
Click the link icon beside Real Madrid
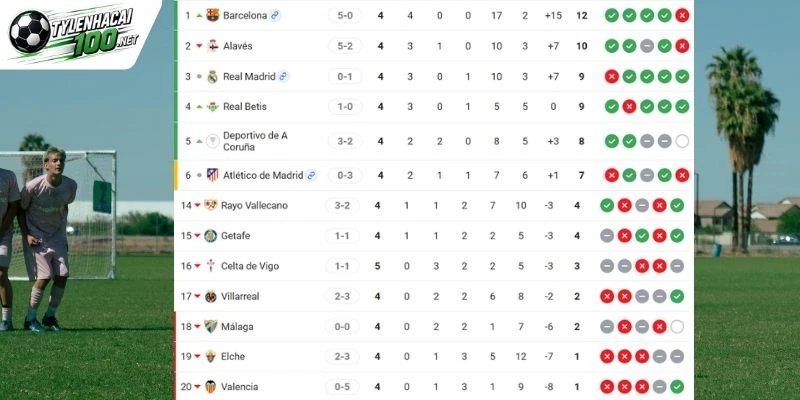pyautogui.click(x=283, y=77)
